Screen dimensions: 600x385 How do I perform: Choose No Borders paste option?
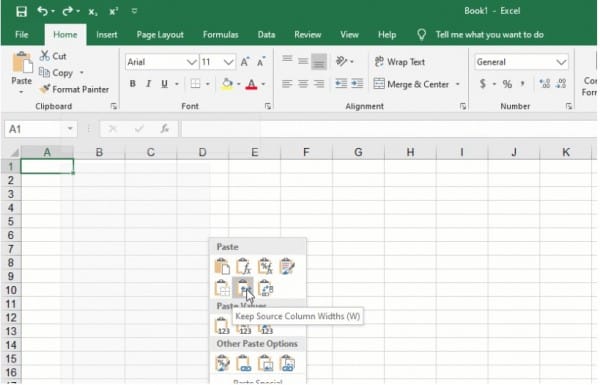[222, 289]
